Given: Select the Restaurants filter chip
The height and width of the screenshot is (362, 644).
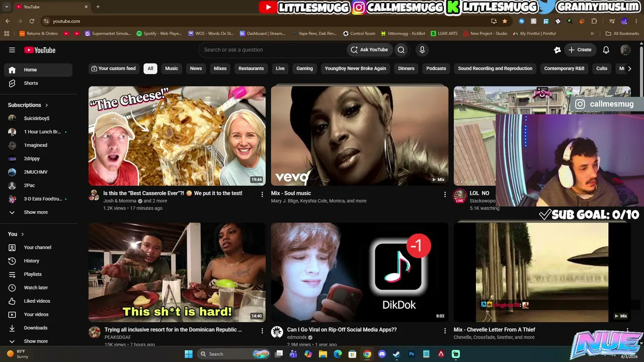Looking at the screenshot, I should pyautogui.click(x=251, y=68).
